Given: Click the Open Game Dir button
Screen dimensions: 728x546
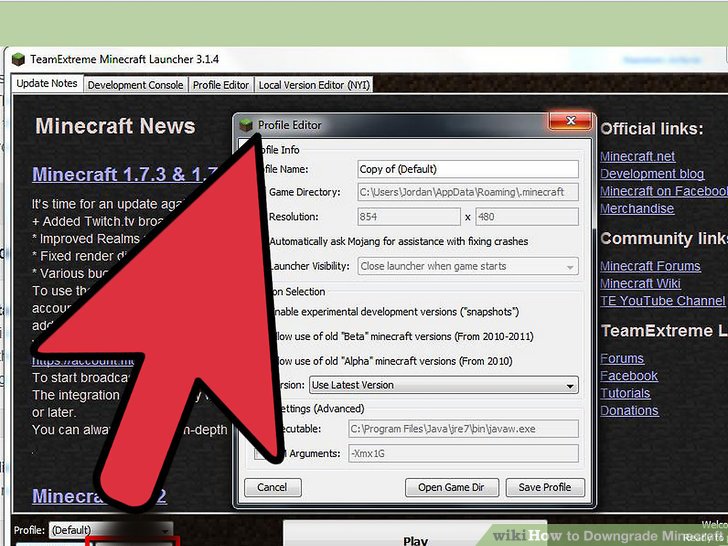Looking at the screenshot, I should tap(452, 488).
